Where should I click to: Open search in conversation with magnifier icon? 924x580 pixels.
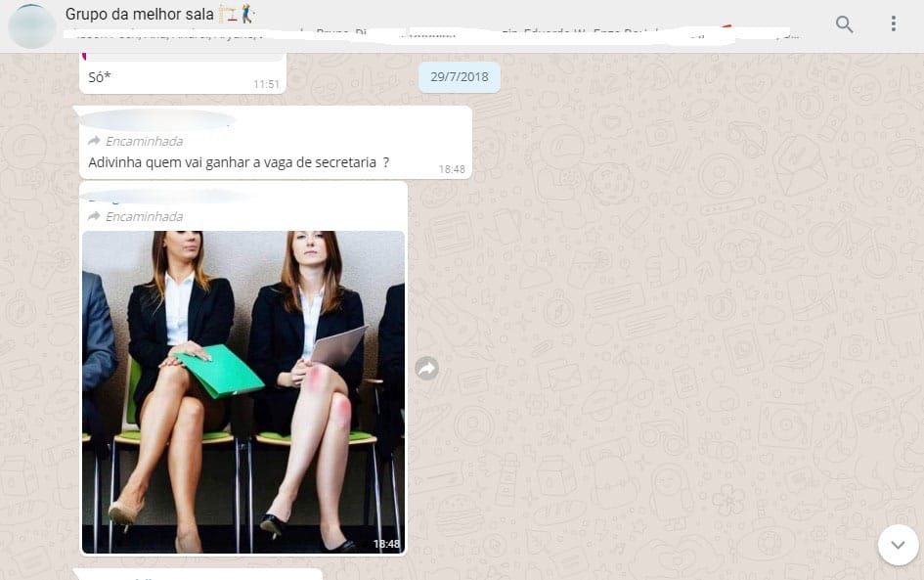844,24
